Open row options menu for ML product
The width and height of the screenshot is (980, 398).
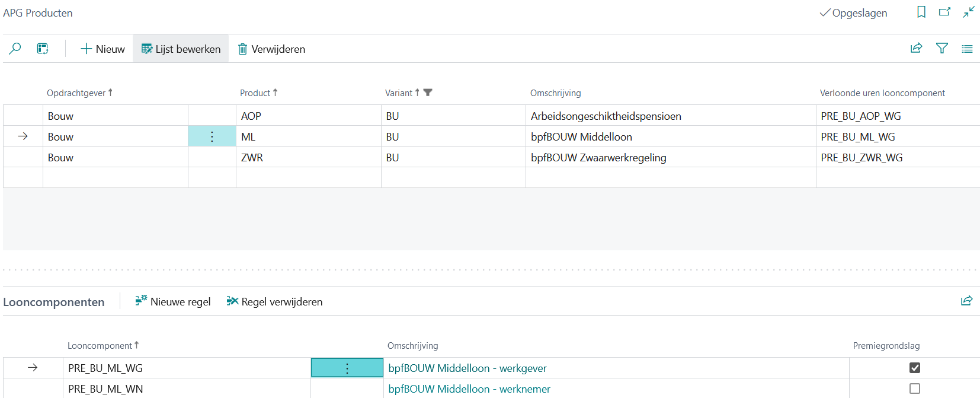point(212,137)
